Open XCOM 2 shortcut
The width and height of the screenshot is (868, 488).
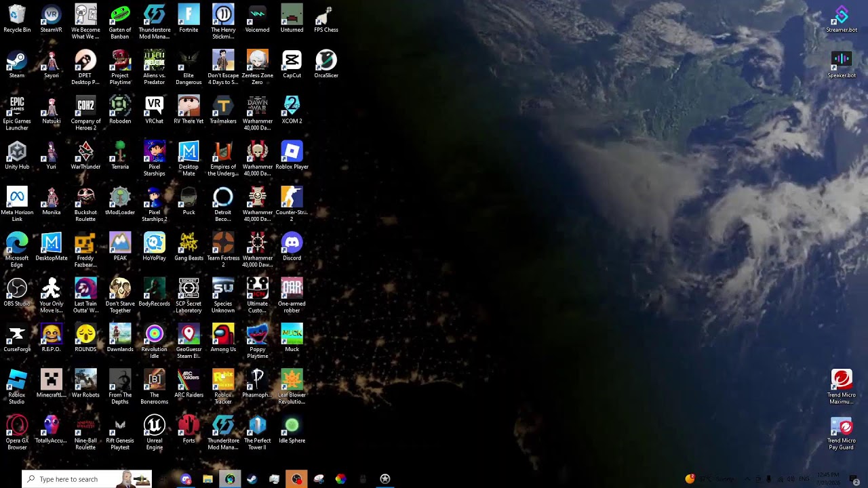coord(292,110)
